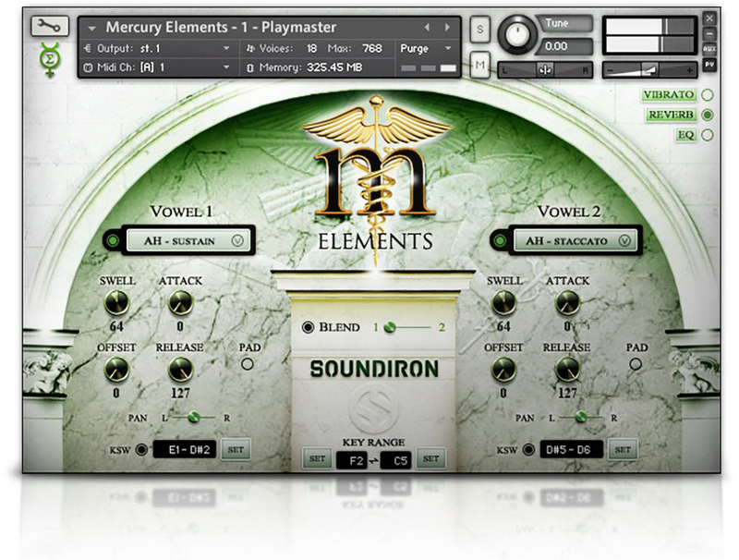The height and width of the screenshot is (560, 739).
Task: Open the Vowel 1 AH - Sustain dropdown
Action: click(x=188, y=241)
